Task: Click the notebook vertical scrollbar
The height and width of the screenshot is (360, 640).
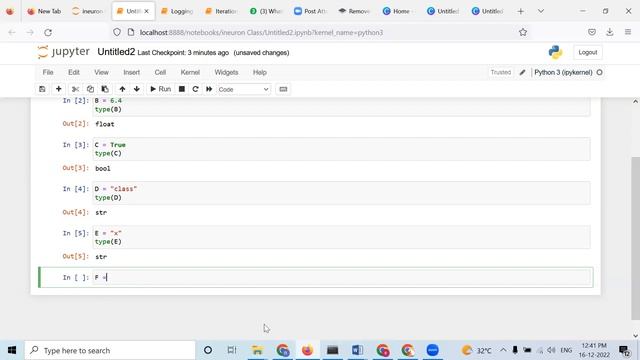Action: pos(636,238)
